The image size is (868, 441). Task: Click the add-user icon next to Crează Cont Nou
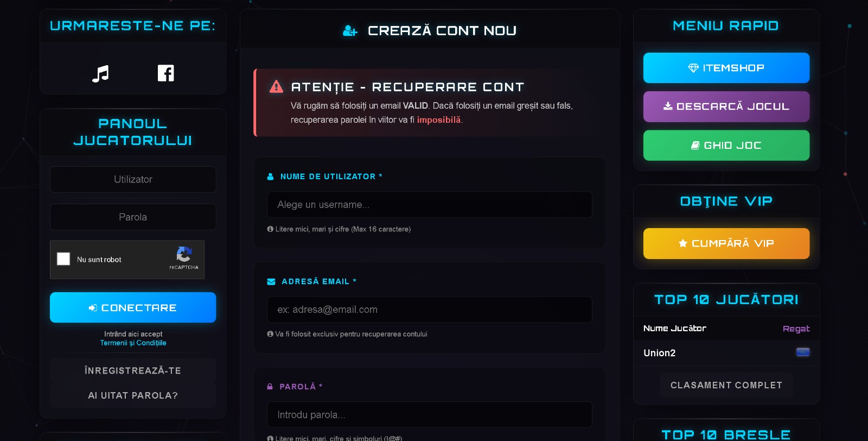350,31
